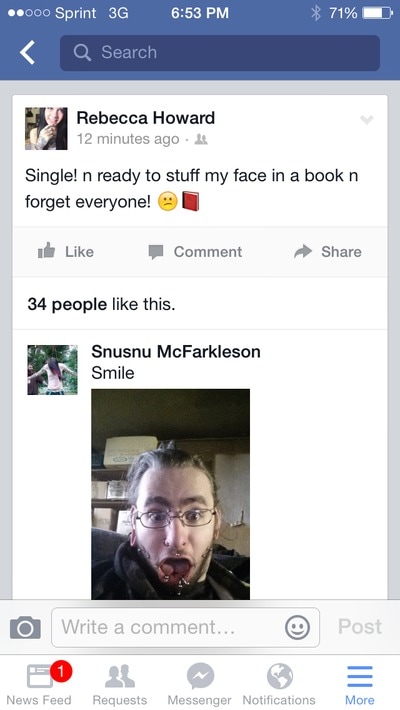Open the Requests tab
400x710 pixels.
coord(120,684)
